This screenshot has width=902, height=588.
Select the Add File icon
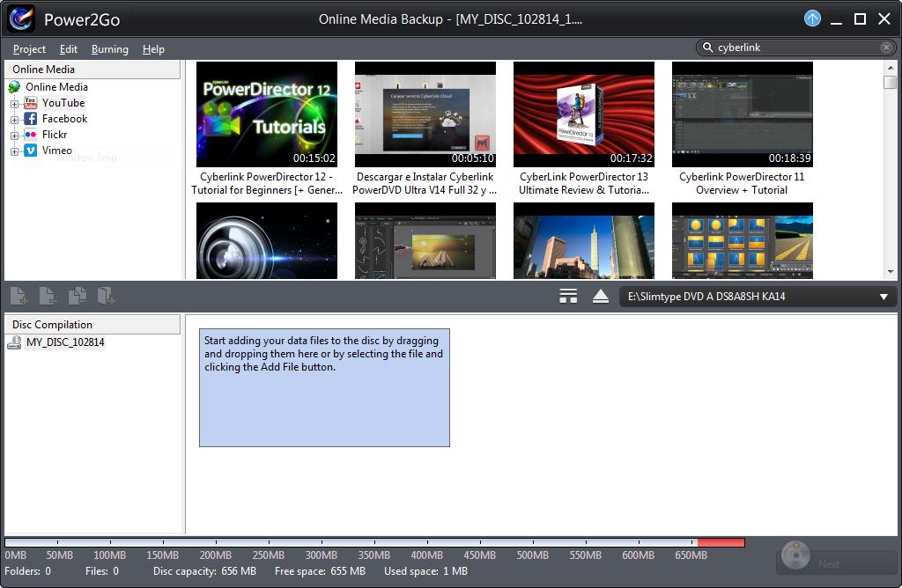pyautogui.click(x=18, y=296)
